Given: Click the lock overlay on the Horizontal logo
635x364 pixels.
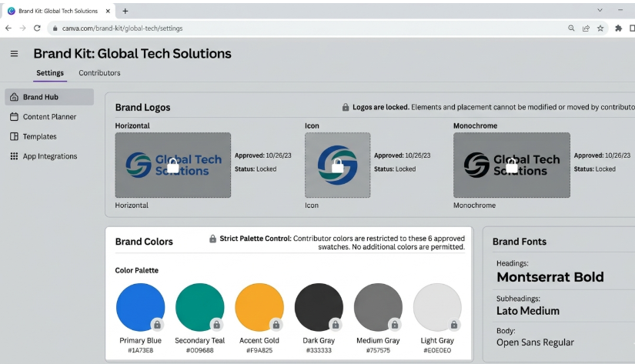Looking at the screenshot, I should (x=173, y=165).
